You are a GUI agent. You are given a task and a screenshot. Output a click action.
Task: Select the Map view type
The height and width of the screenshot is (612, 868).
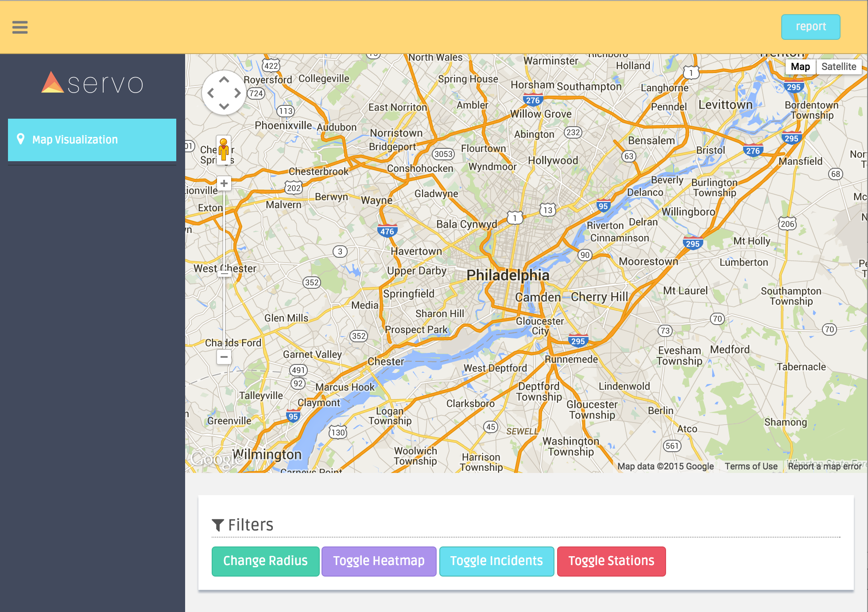click(800, 66)
